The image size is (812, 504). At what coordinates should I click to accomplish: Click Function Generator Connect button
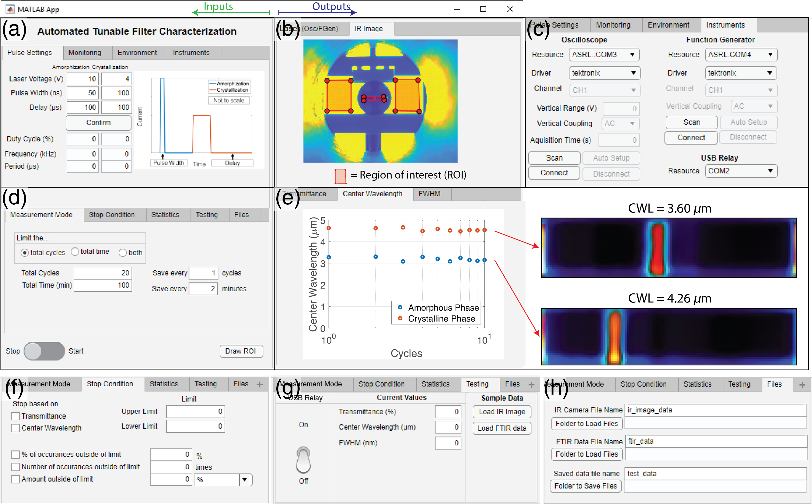point(691,138)
